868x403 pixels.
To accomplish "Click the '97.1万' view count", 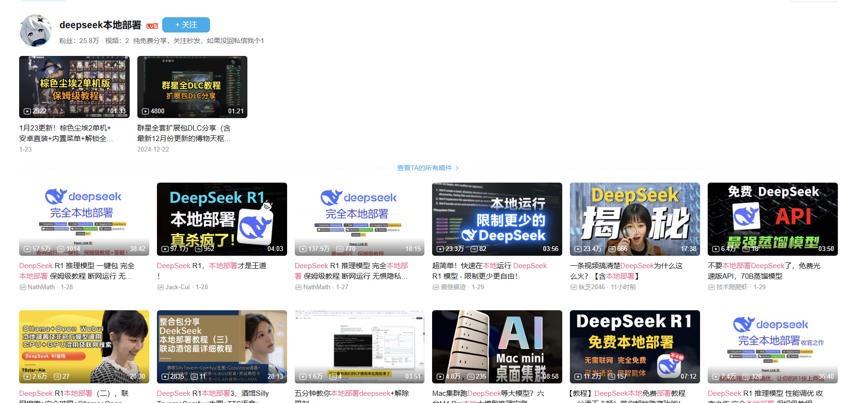I will [179, 249].
